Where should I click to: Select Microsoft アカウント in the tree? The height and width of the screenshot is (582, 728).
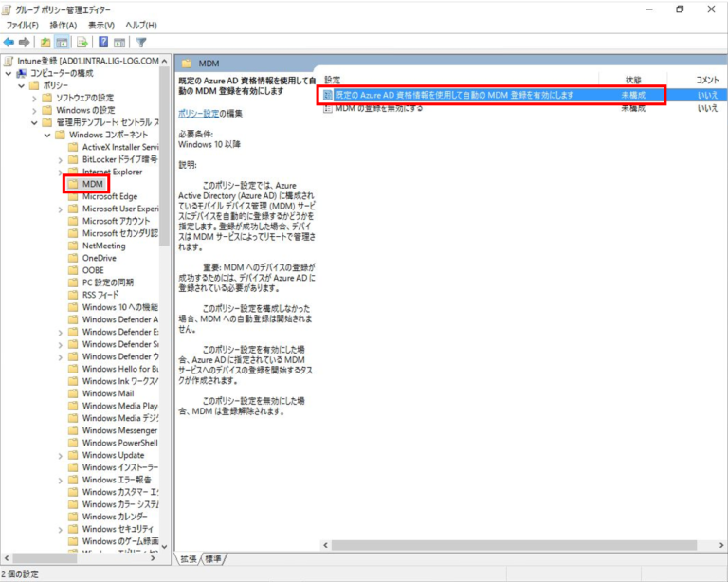click(116, 221)
